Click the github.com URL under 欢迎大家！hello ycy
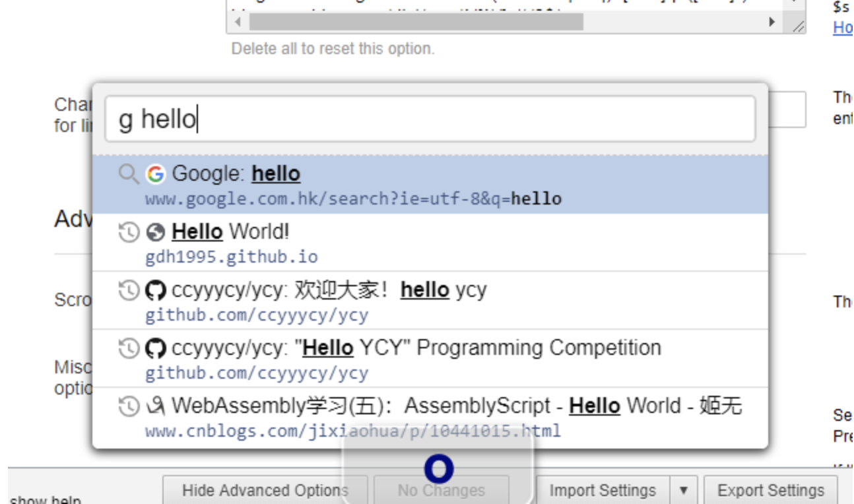The width and height of the screenshot is (854, 504). pyautogui.click(x=257, y=315)
